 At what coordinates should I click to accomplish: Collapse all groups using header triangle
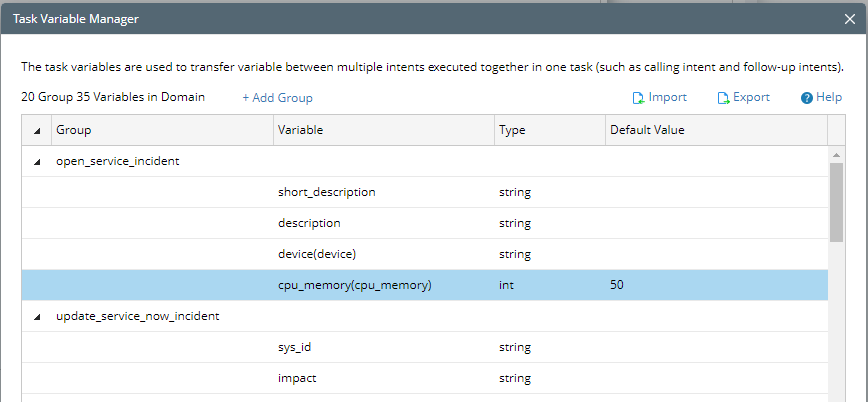coord(38,131)
